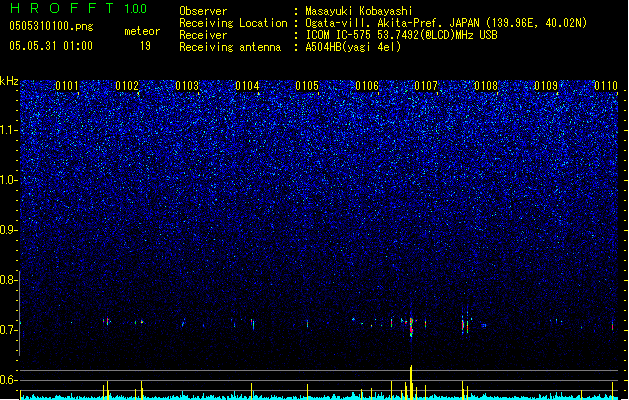Viewport: 629px width, 400px height.
Task: Click time marker 0107
Action: (426, 86)
